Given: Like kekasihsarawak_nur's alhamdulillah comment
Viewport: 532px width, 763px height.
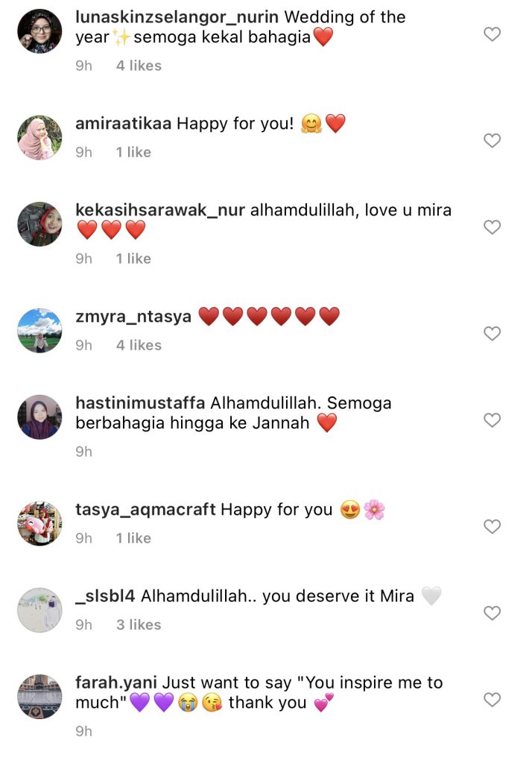Looking at the screenshot, I should point(492,227).
